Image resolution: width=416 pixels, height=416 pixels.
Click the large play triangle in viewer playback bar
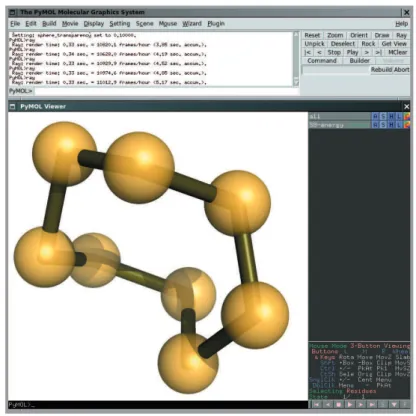click(350, 405)
